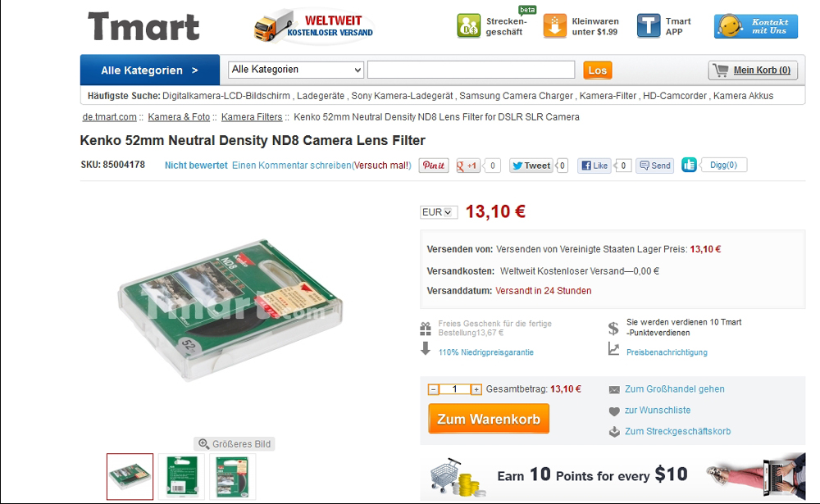Select the second product thumbnail image

pyautogui.click(x=181, y=476)
